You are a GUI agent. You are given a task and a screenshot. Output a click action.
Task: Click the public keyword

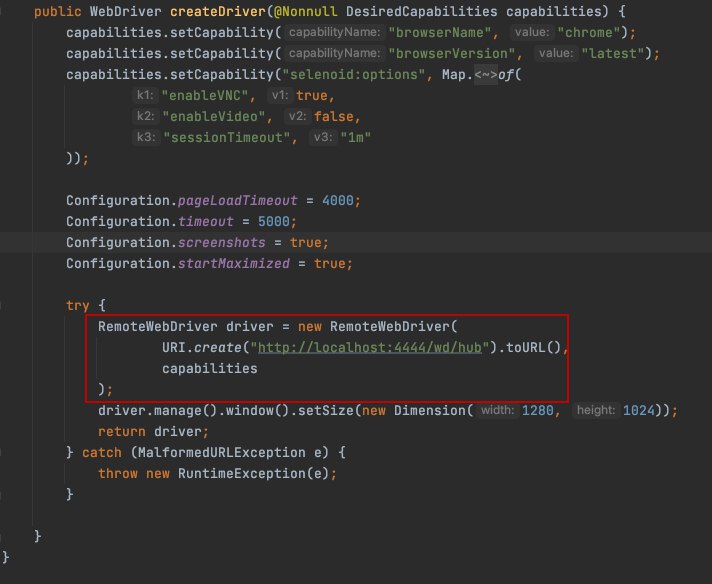(58, 11)
